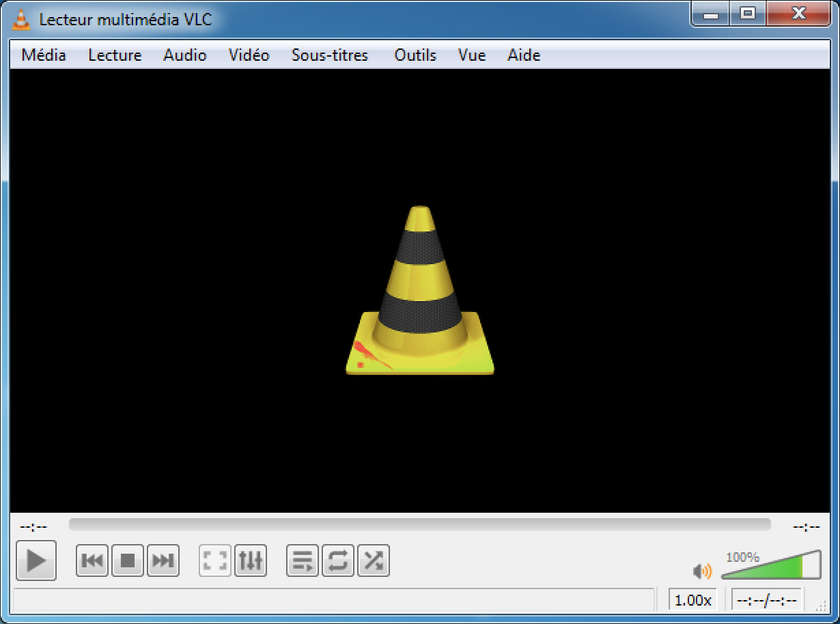This screenshot has width=840, height=624.
Task: Open the Audio menu
Action: coord(185,55)
